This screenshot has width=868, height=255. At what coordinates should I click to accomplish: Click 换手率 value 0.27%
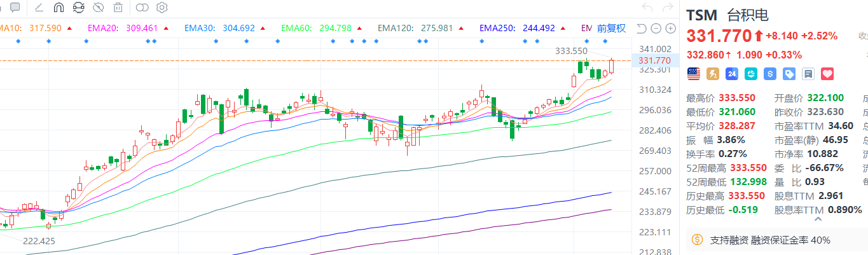(x=733, y=154)
